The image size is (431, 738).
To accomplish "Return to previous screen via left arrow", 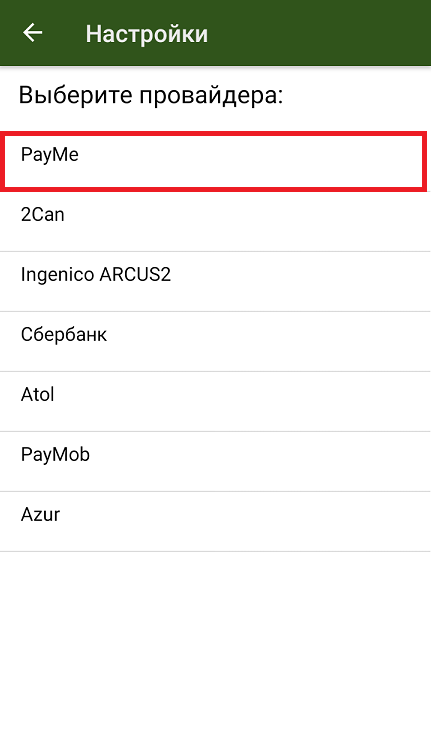I will tap(32, 33).
